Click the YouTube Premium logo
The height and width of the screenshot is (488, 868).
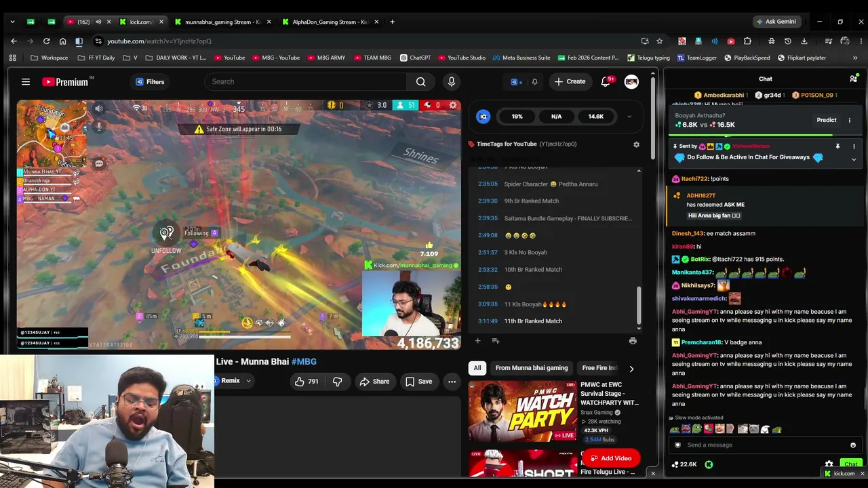click(66, 82)
